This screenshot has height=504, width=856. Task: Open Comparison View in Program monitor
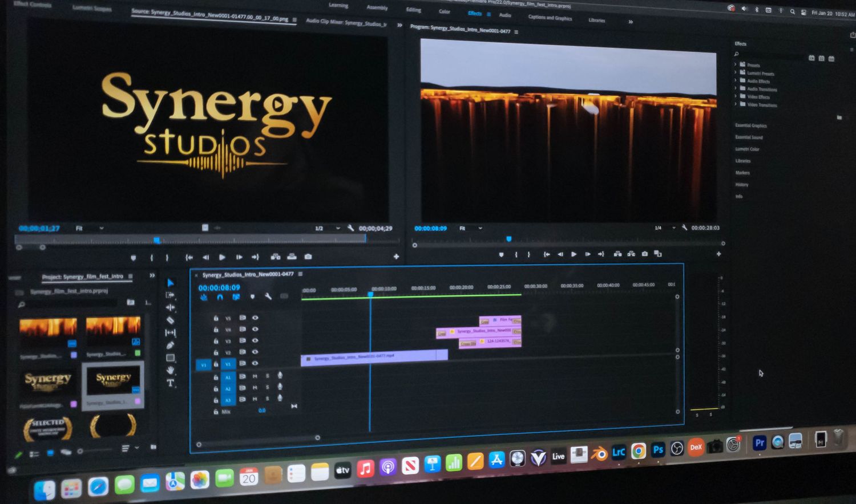click(x=658, y=254)
